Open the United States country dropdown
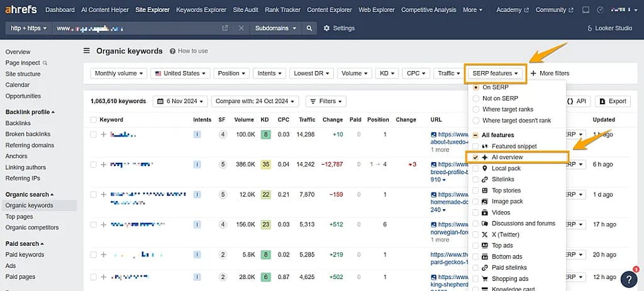Image resolution: width=644 pixels, height=291 pixels. tap(180, 74)
